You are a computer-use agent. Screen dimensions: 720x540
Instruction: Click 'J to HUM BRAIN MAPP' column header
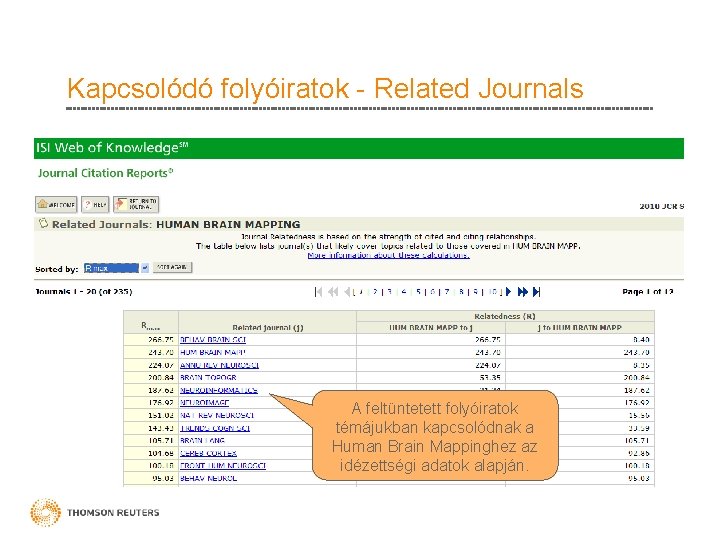tap(579, 327)
